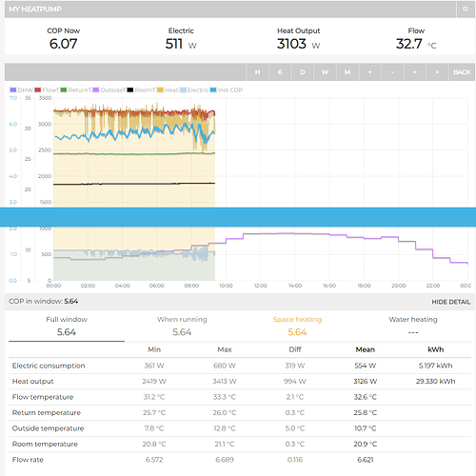Collapse stats with HIDE DETAIL

pos(450,302)
